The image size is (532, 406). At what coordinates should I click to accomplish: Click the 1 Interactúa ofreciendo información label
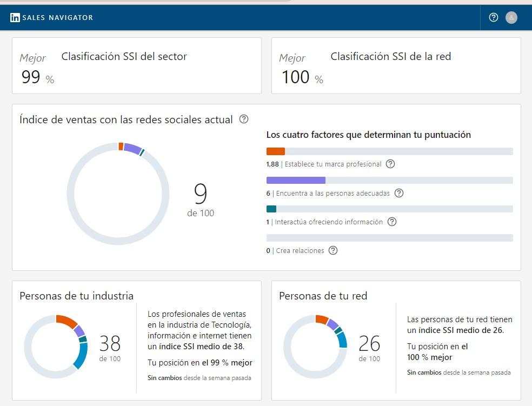(x=324, y=222)
